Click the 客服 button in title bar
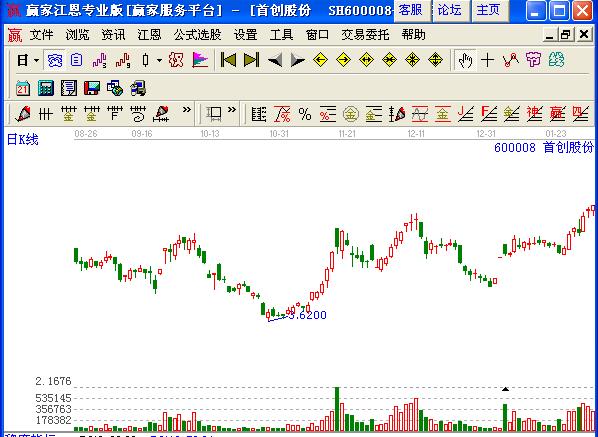The width and height of the screenshot is (598, 437). 411,10
